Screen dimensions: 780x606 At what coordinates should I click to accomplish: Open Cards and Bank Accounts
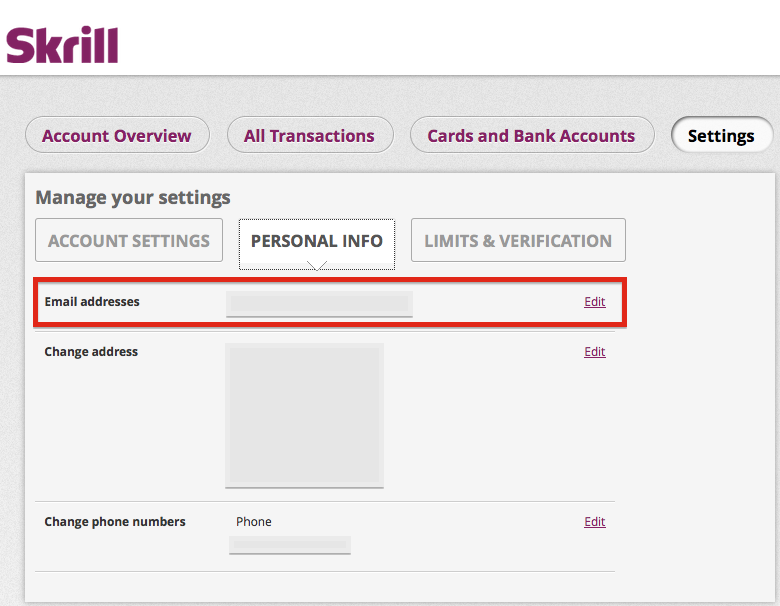tap(532, 135)
